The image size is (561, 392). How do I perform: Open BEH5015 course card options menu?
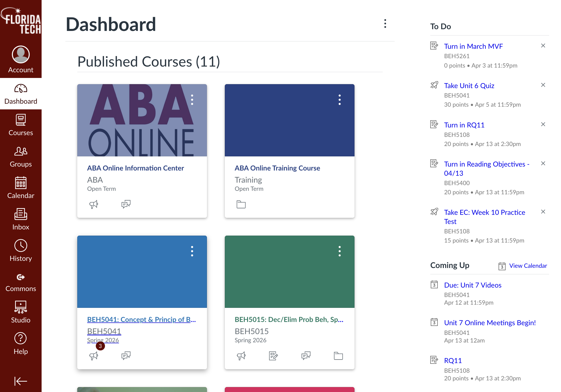click(340, 251)
